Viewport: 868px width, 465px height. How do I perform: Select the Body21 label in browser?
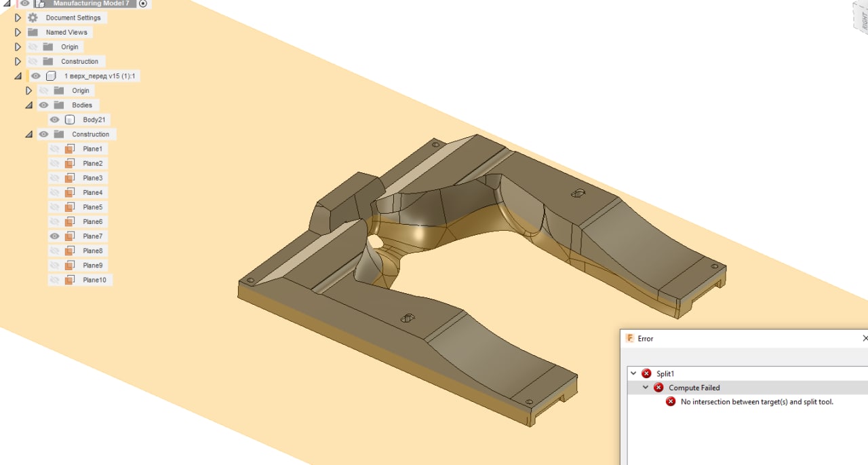pyautogui.click(x=94, y=119)
